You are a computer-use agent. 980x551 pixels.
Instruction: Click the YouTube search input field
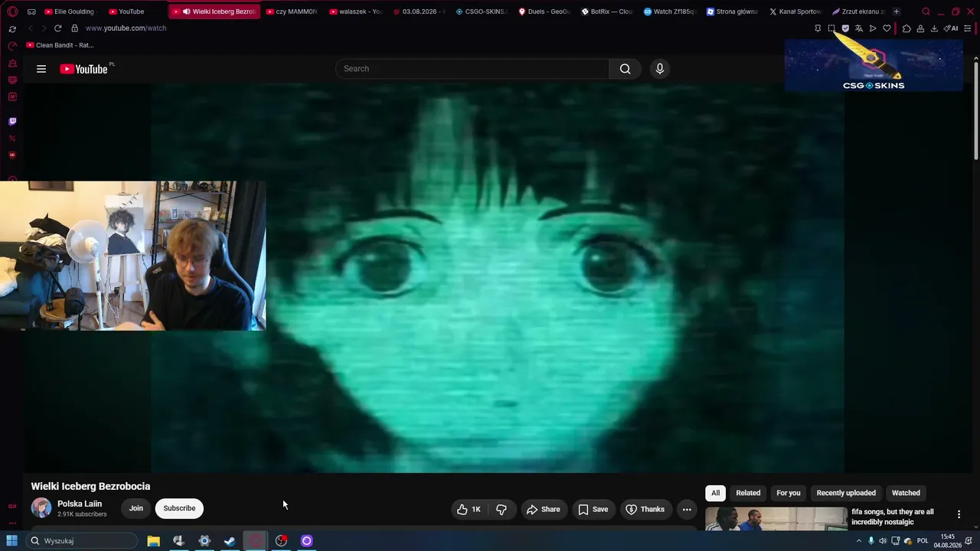point(472,69)
